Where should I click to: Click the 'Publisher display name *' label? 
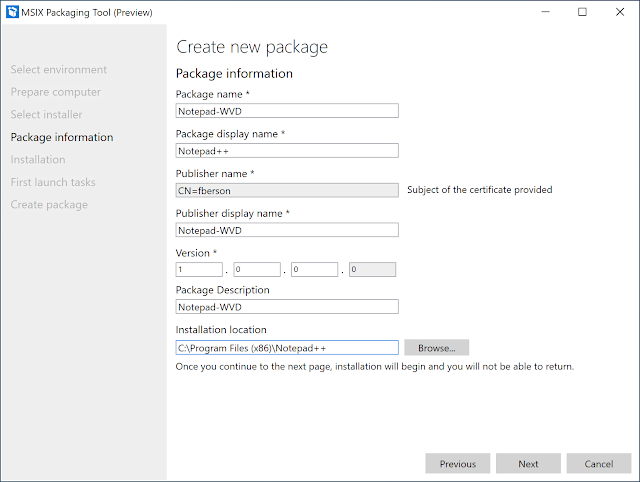233,213
